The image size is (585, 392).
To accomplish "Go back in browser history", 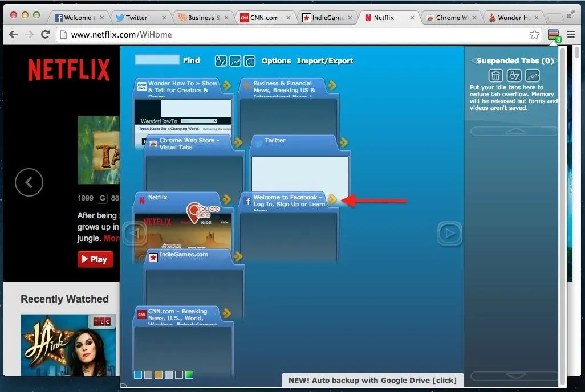I will point(14,35).
